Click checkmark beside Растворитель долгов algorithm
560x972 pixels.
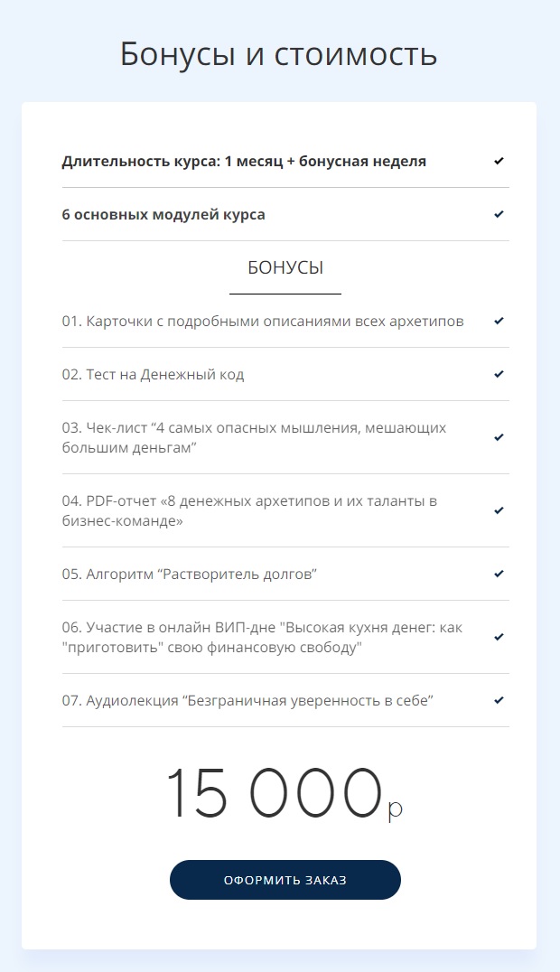(499, 574)
